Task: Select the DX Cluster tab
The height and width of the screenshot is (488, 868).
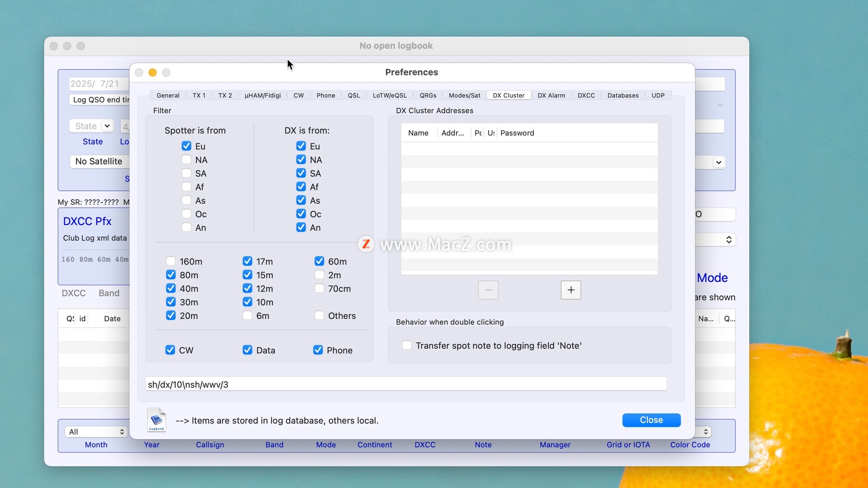Action: (509, 95)
